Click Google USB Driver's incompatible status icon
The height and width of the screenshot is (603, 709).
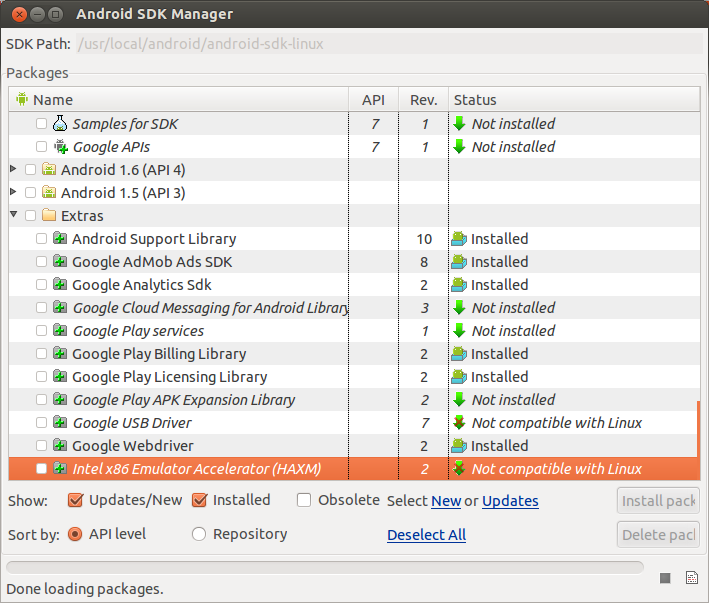[459, 423]
